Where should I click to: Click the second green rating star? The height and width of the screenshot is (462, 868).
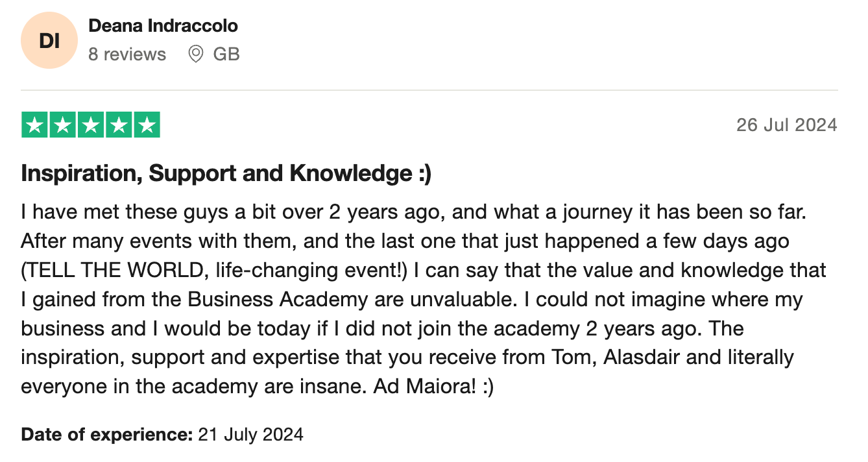[63, 125]
